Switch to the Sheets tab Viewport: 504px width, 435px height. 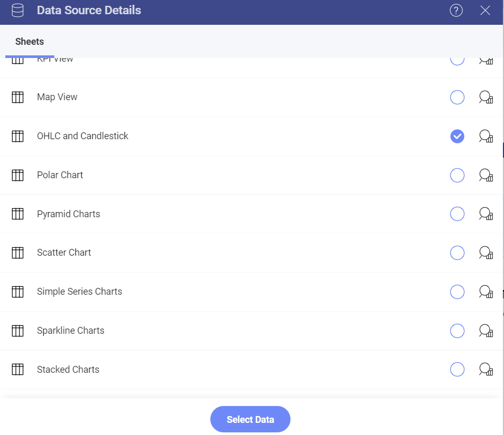coord(30,42)
